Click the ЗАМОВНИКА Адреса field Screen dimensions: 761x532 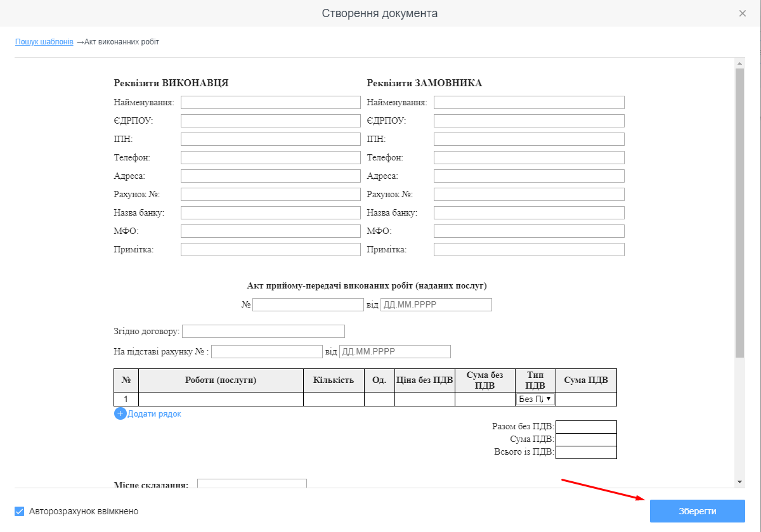(529, 176)
